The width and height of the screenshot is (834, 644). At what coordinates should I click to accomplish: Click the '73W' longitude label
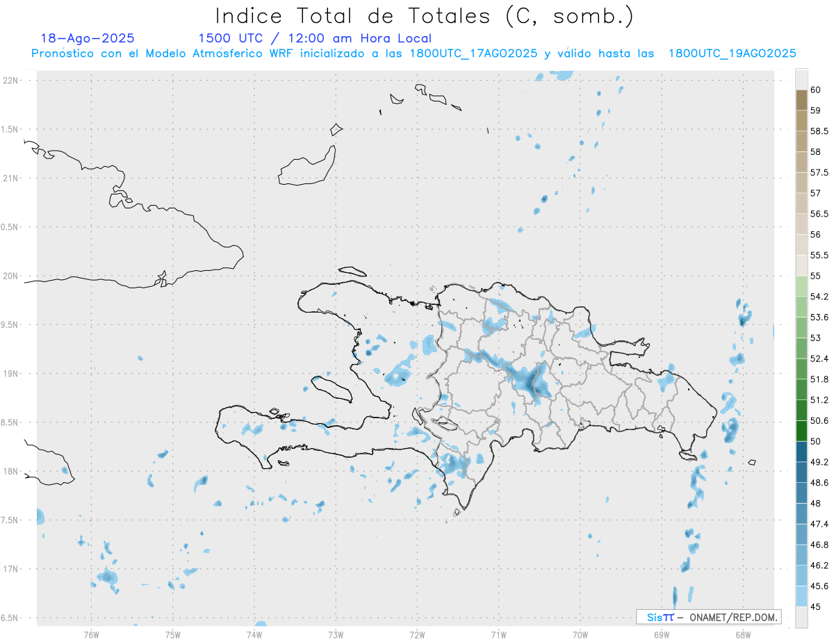336,634
